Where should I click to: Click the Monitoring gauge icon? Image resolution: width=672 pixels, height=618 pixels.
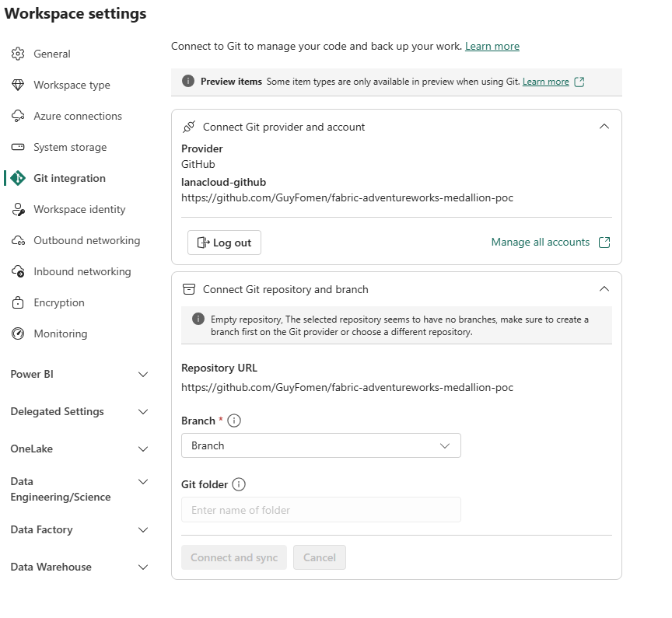click(18, 333)
